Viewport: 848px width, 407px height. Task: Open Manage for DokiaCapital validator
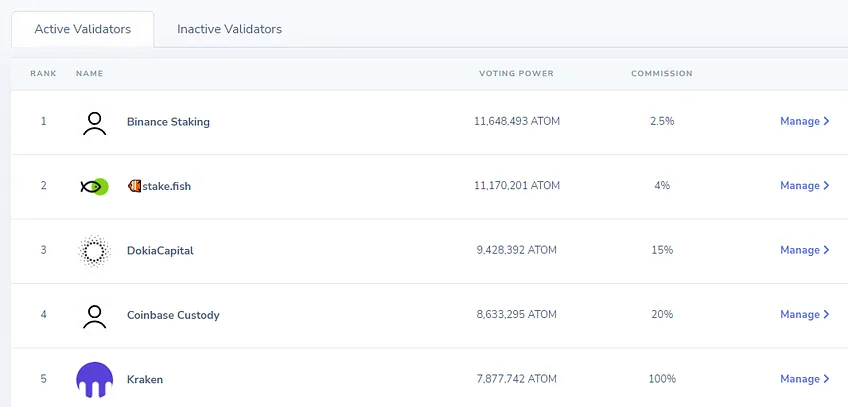coord(805,250)
